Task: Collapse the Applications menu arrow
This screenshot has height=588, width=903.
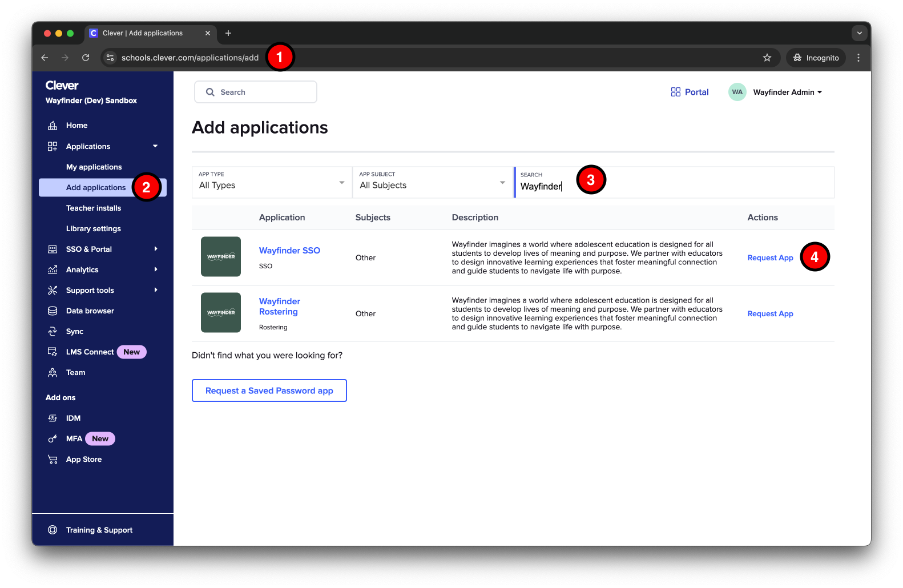Action: [x=155, y=146]
